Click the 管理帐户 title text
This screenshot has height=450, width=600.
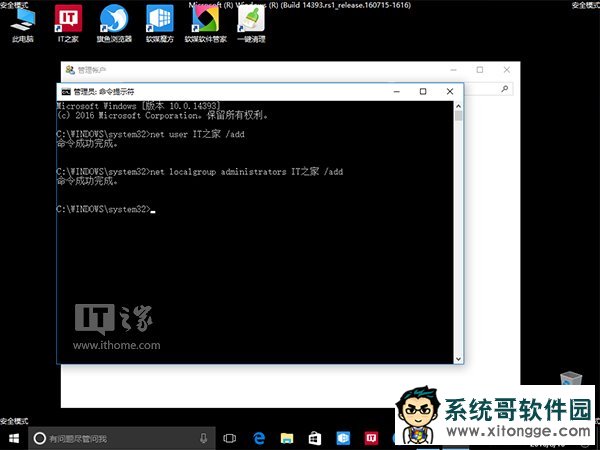pyautogui.click(x=92, y=70)
